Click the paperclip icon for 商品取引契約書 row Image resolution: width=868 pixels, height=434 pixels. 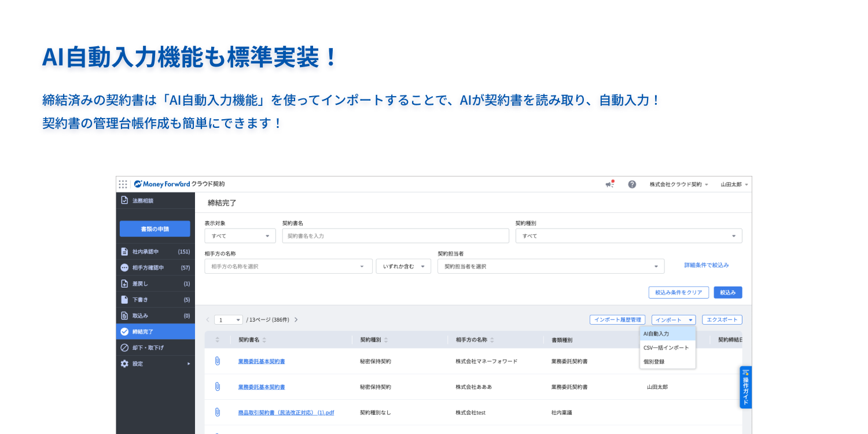(217, 413)
